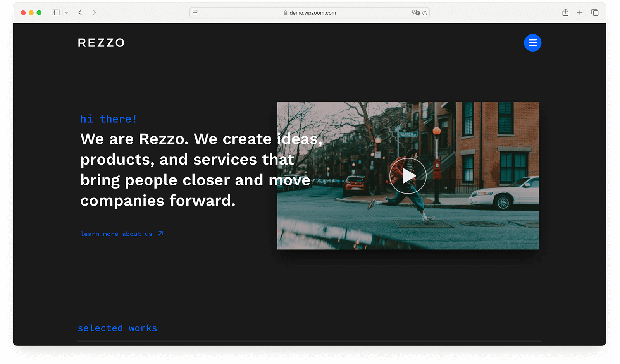620x364 pixels.
Task: Open the blue hamburger navigation menu
Action: [x=532, y=43]
